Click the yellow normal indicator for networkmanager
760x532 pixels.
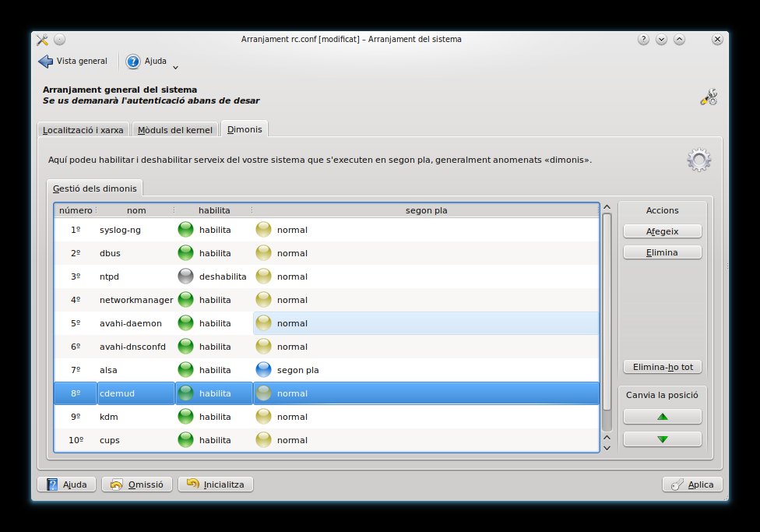point(264,300)
